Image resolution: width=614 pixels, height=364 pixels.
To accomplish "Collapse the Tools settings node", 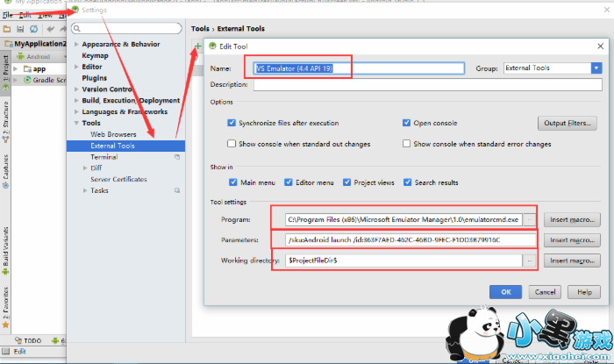I will pyautogui.click(x=76, y=123).
